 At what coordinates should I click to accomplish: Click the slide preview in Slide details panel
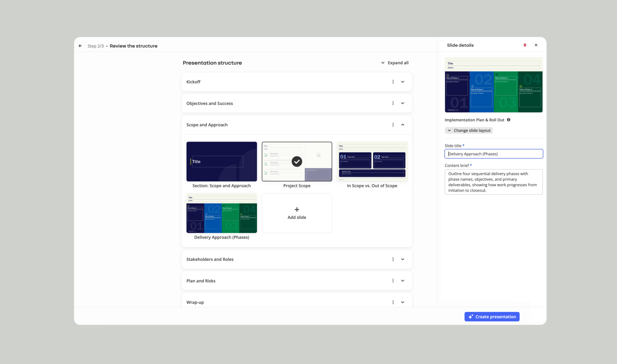(x=493, y=85)
